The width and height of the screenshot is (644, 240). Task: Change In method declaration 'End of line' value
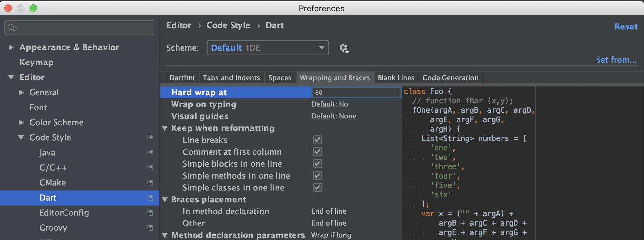click(x=329, y=211)
